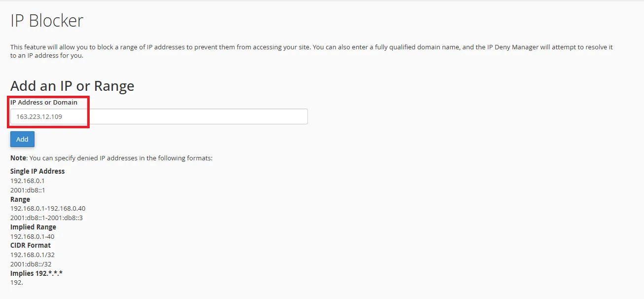Click the 192.168.0.1-40 implied range example
Viewport: 644px width, 299px height.
[33, 236]
